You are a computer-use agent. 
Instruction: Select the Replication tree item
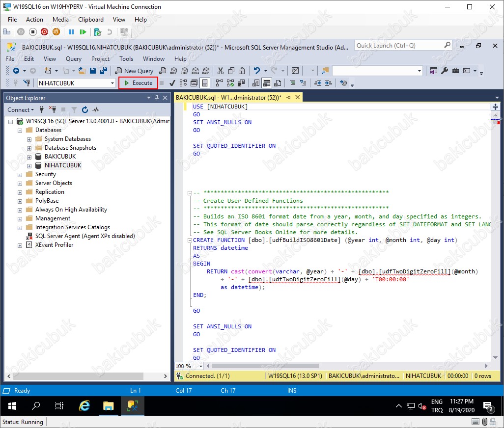coord(50,192)
